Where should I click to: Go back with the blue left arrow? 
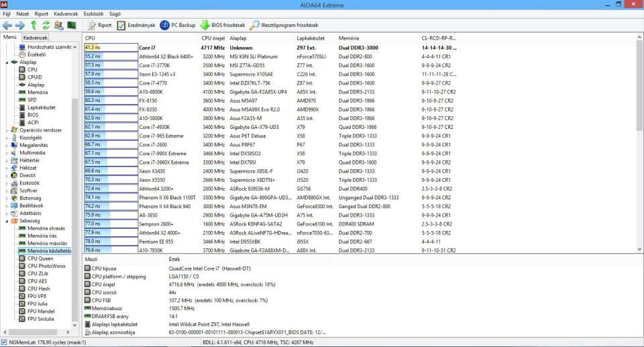7,26
